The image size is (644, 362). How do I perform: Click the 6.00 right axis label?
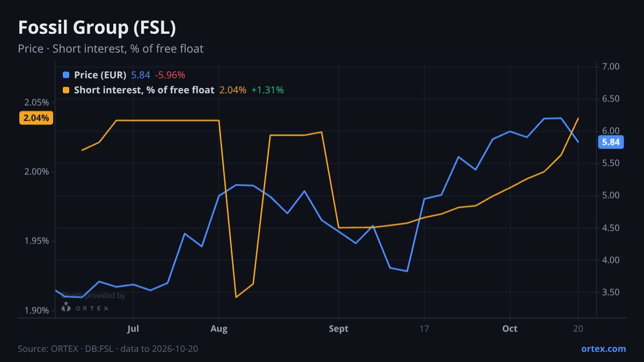[611, 131]
